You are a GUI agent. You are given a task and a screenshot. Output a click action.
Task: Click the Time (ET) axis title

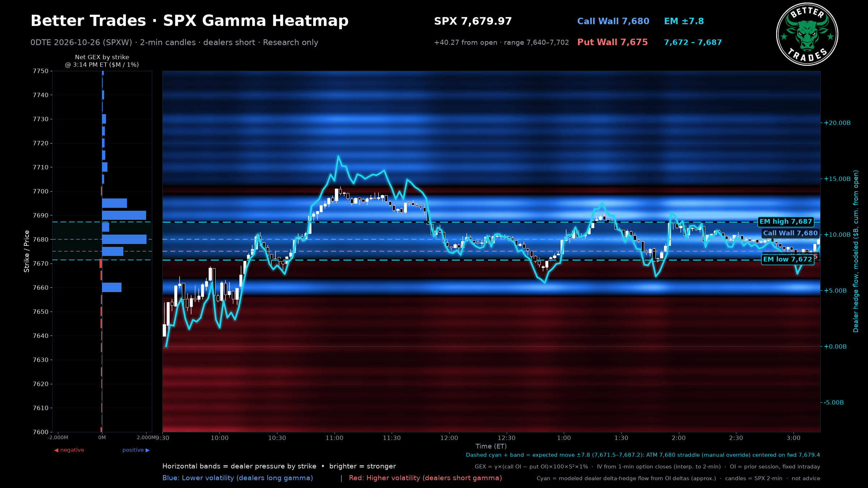(x=491, y=446)
